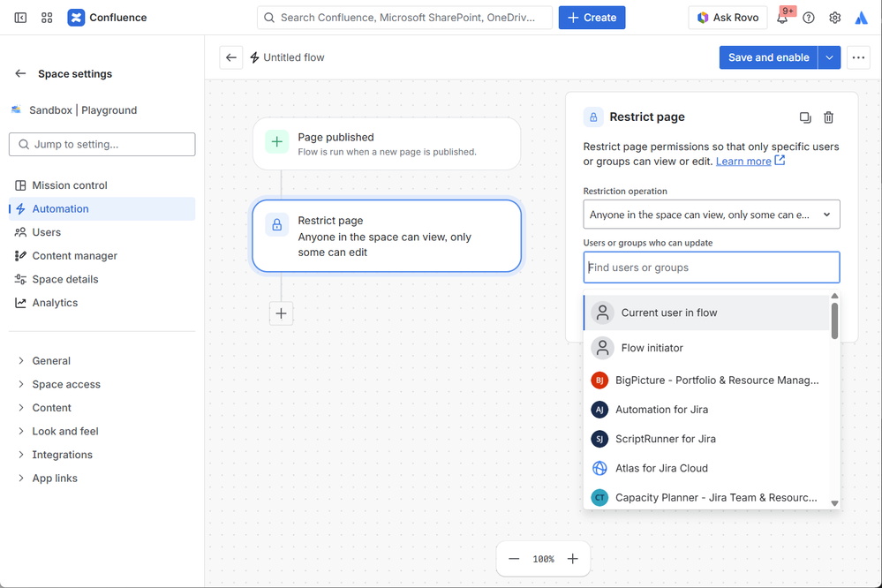This screenshot has width=882, height=588.
Task: Click the scroll down arrow of user list
Action: tap(834, 503)
